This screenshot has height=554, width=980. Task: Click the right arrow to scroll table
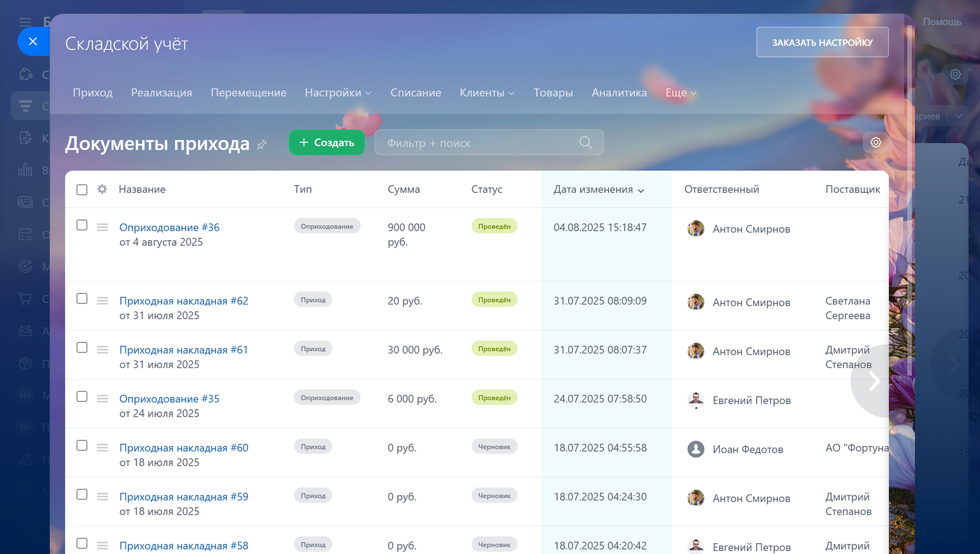(874, 381)
